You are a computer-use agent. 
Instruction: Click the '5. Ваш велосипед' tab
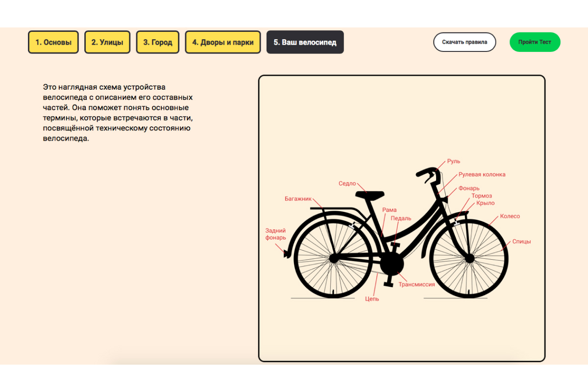[x=305, y=42]
